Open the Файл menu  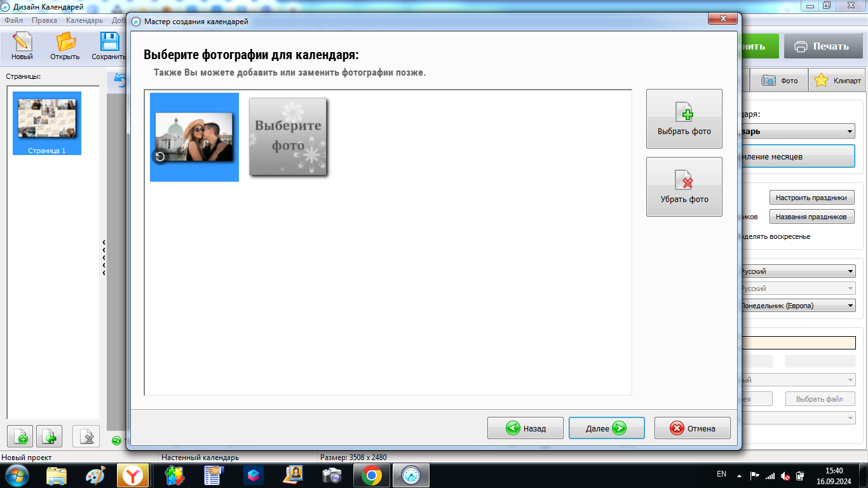coord(13,20)
